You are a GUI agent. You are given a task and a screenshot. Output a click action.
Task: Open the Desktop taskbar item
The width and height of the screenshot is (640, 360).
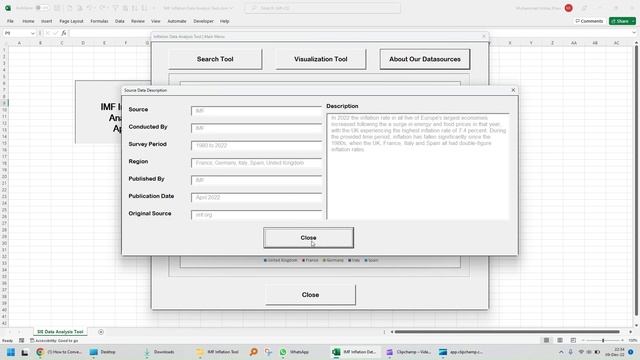tap(103, 352)
